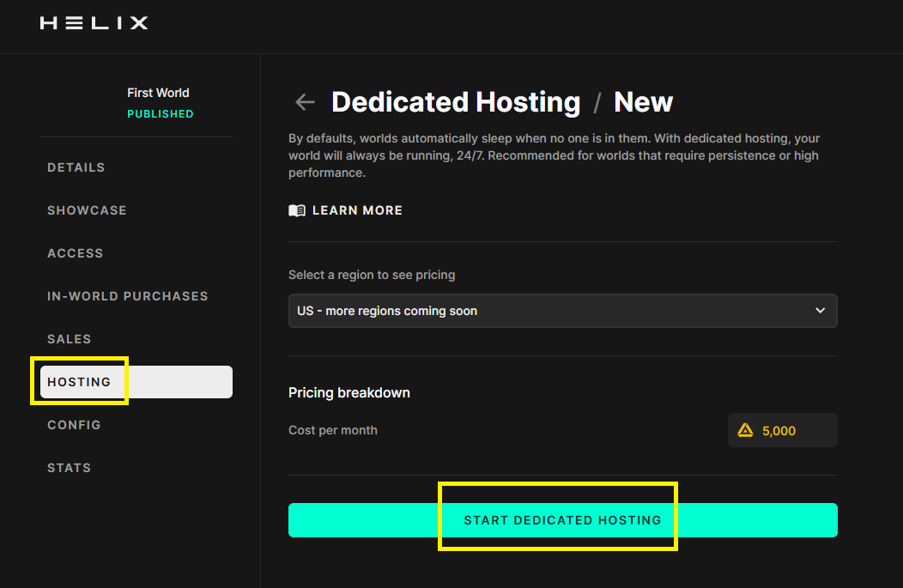Open the Config section

[74, 425]
